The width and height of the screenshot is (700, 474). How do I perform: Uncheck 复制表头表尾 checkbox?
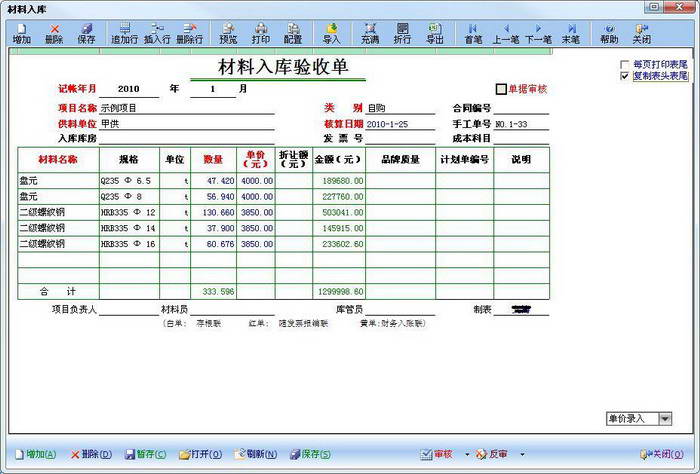pos(625,76)
